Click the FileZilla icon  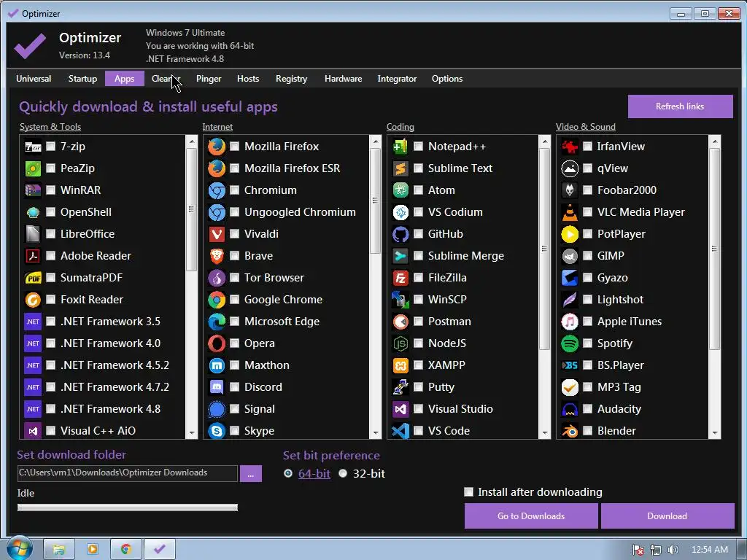pyautogui.click(x=400, y=278)
